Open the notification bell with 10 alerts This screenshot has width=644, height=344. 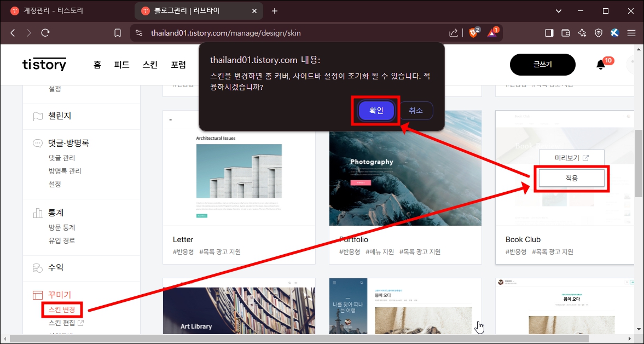pos(600,64)
